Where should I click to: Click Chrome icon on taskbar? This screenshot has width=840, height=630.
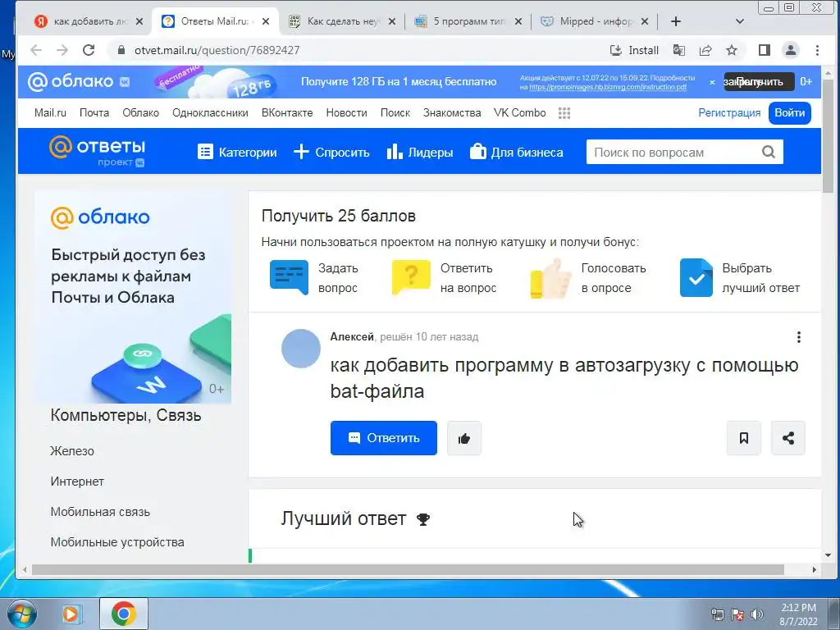click(x=124, y=614)
